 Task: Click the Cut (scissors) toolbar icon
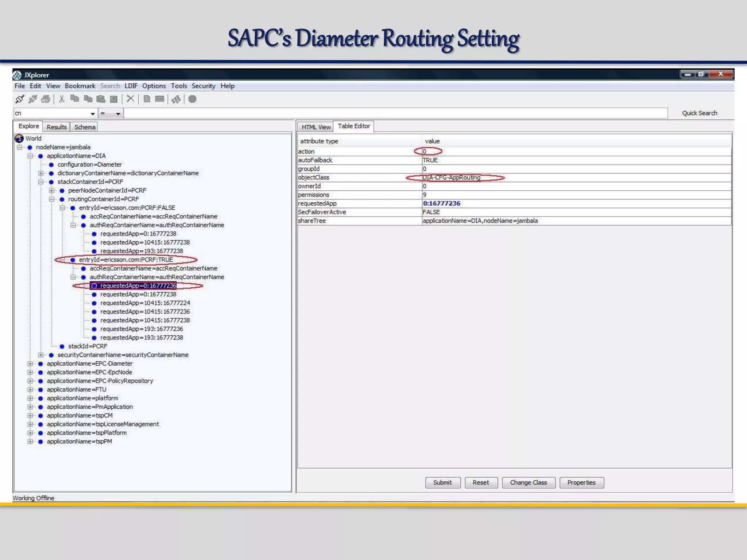pyautogui.click(x=62, y=99)
